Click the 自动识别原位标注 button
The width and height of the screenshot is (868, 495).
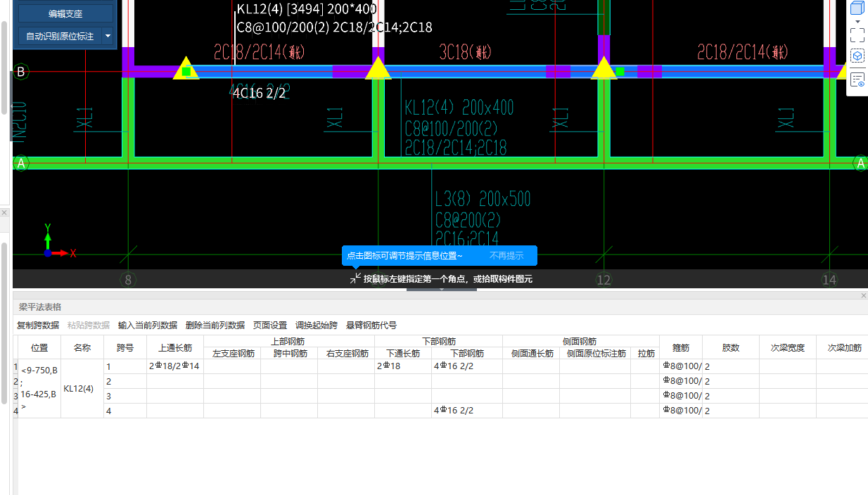pyautogui.click(x=60, y=36)
